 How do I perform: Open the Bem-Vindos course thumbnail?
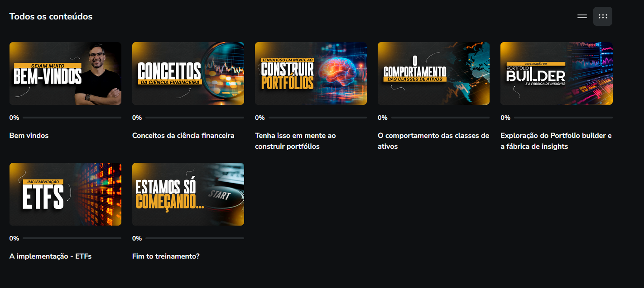coord(65,73)
